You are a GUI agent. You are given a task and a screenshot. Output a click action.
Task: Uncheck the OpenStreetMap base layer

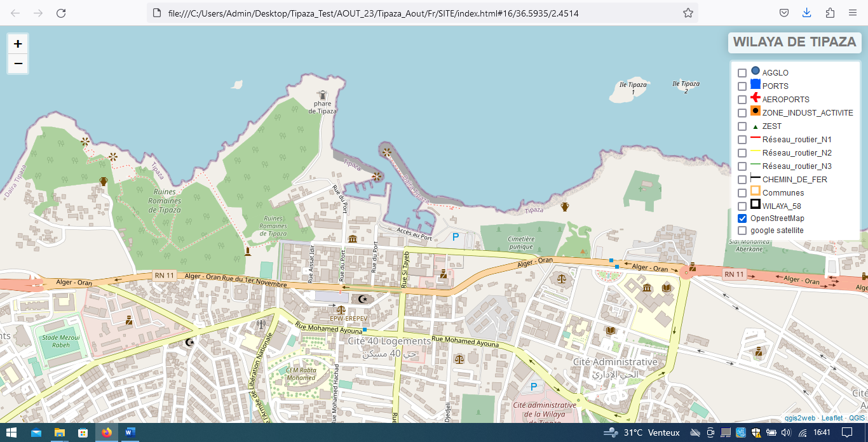point(742,218)
